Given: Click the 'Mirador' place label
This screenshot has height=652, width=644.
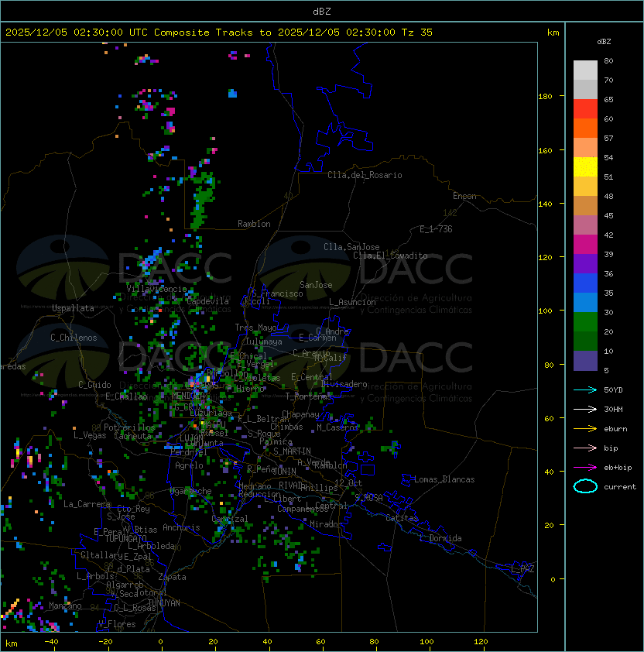Looking at the screenshot, I should click(326, 524).
